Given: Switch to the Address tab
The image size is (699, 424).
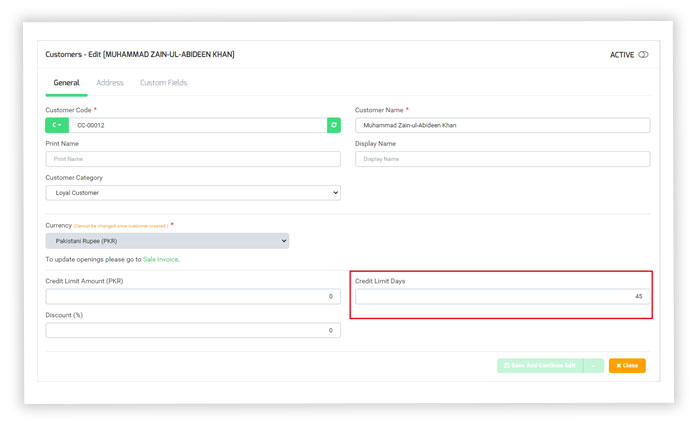Looking at the screenshot, I should [x=110, y=83].
